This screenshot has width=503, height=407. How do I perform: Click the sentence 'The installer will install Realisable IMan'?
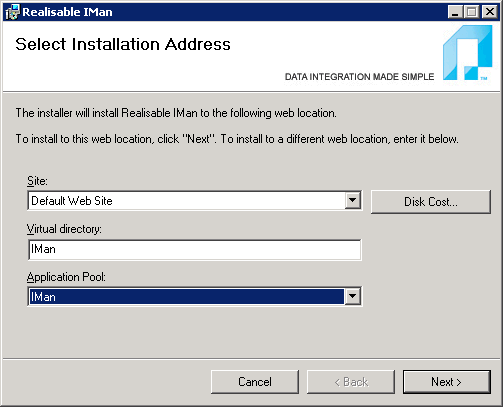tap(176, 113)
